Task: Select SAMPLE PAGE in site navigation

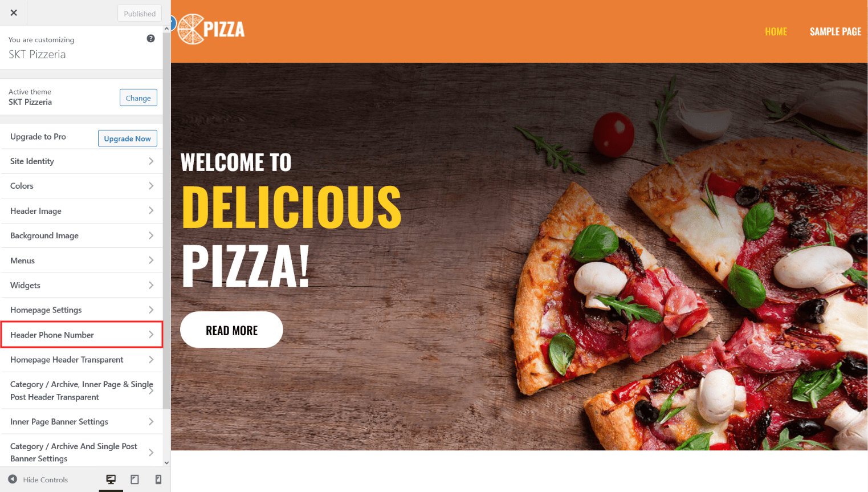Action: click(836, 31)
